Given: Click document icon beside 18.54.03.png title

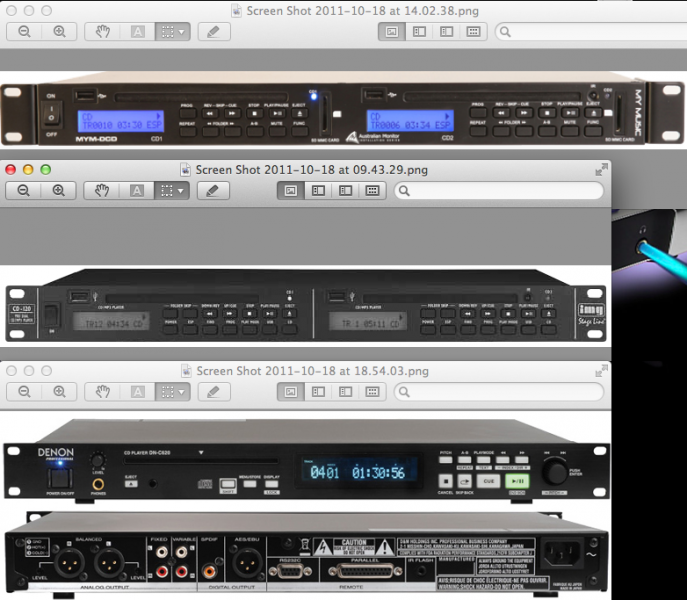Looking at the screenshot, I should point(186,371).
